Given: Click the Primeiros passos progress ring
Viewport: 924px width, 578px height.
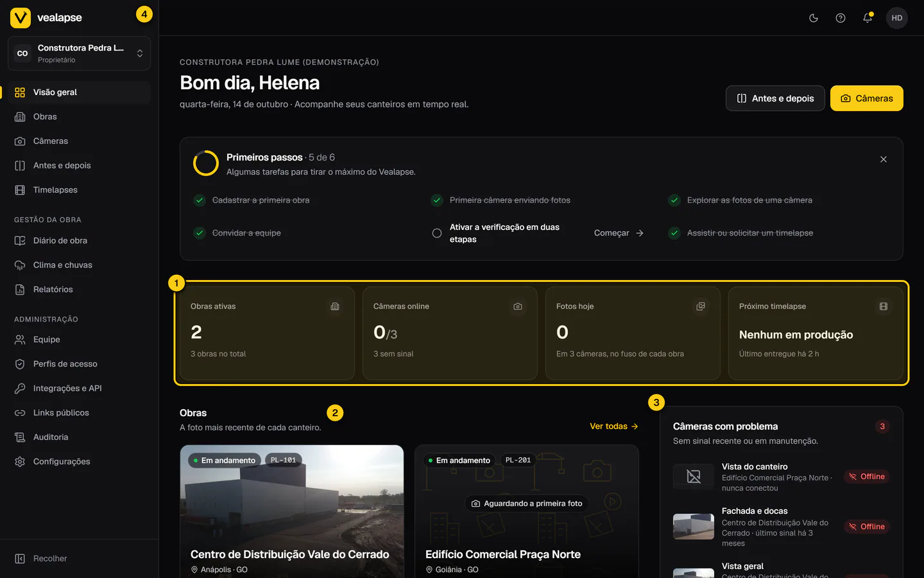Looking at the screenshot, I should pyautogui.click(x=206, y=163).
